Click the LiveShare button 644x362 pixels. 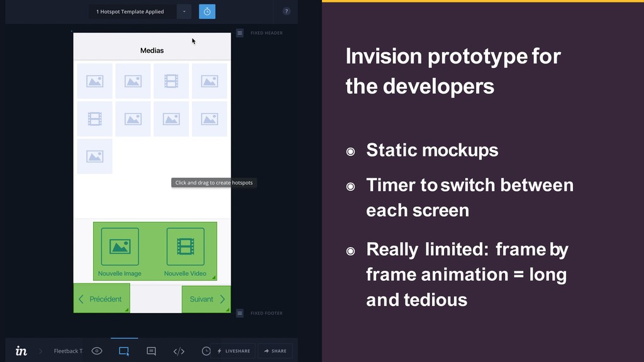coord(233,351)
